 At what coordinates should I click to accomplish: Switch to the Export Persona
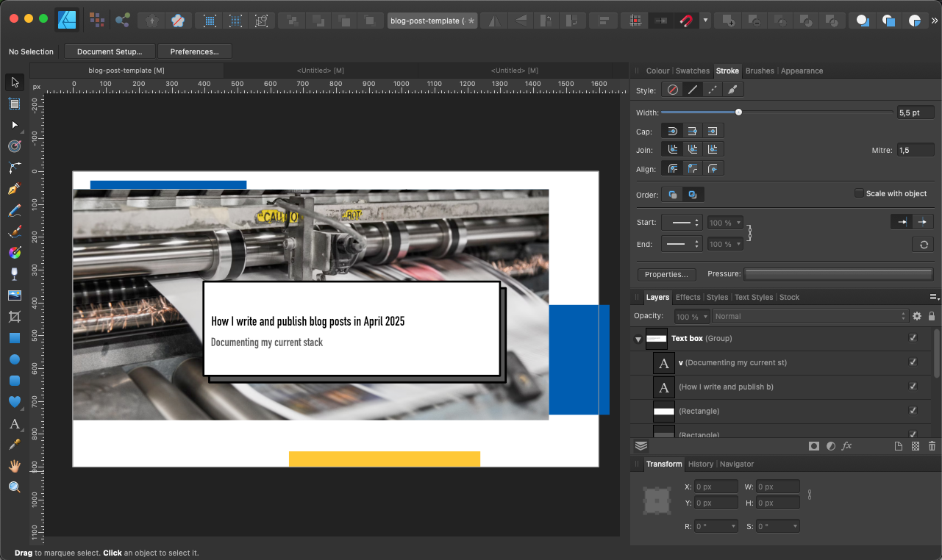point(122,20)
